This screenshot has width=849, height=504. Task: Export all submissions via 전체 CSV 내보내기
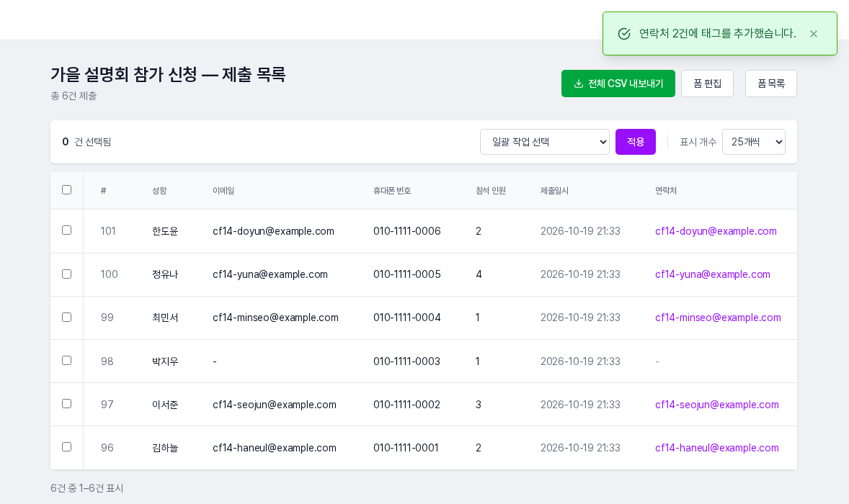(618, 84)
